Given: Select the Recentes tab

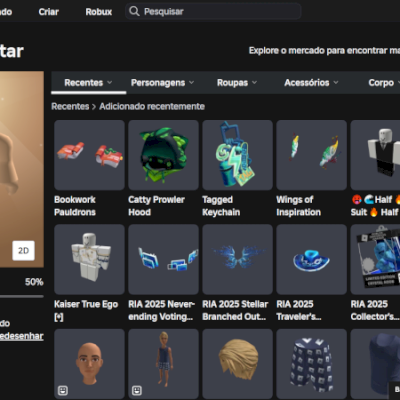Looking at the screenshot, I should pyautogui.click(x=88, y=83).
